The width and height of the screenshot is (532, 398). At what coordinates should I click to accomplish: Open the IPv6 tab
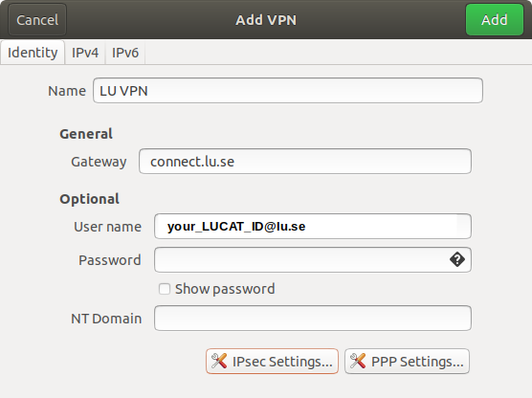125,53
